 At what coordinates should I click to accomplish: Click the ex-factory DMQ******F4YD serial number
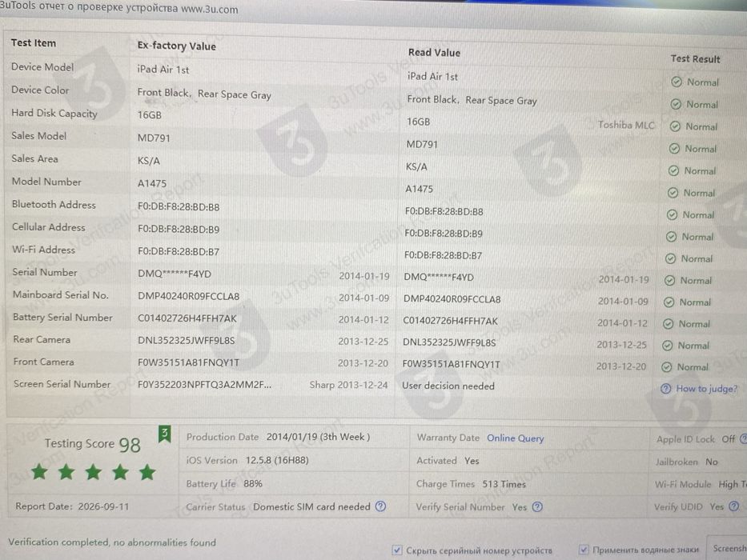tap(175, 274)
